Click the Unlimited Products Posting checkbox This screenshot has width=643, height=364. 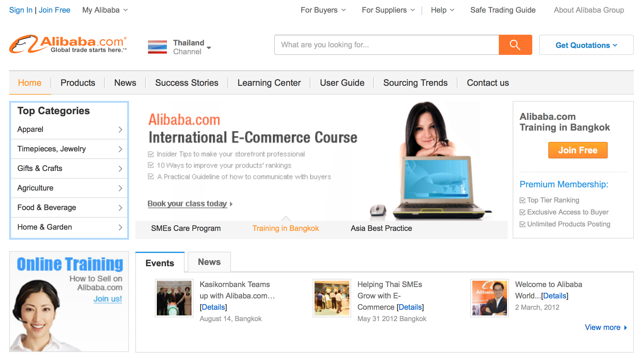pyautogui.click(x=522, y=224)
